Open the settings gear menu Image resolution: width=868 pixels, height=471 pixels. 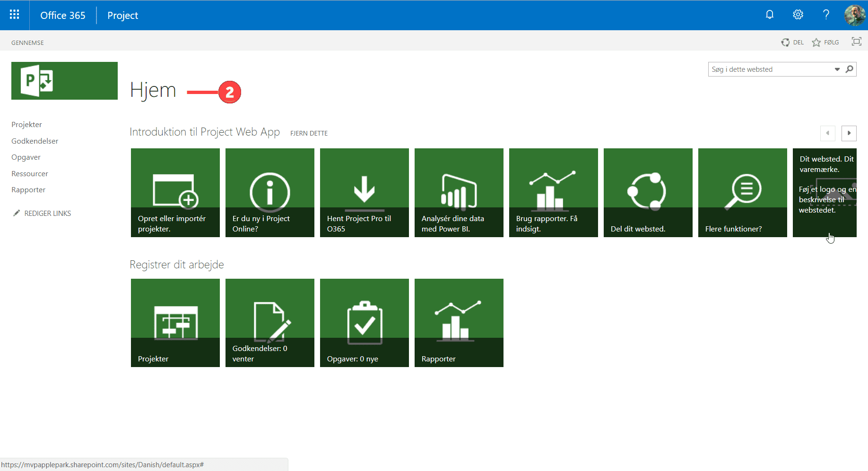pyautogui.click(x=798, y=15)
